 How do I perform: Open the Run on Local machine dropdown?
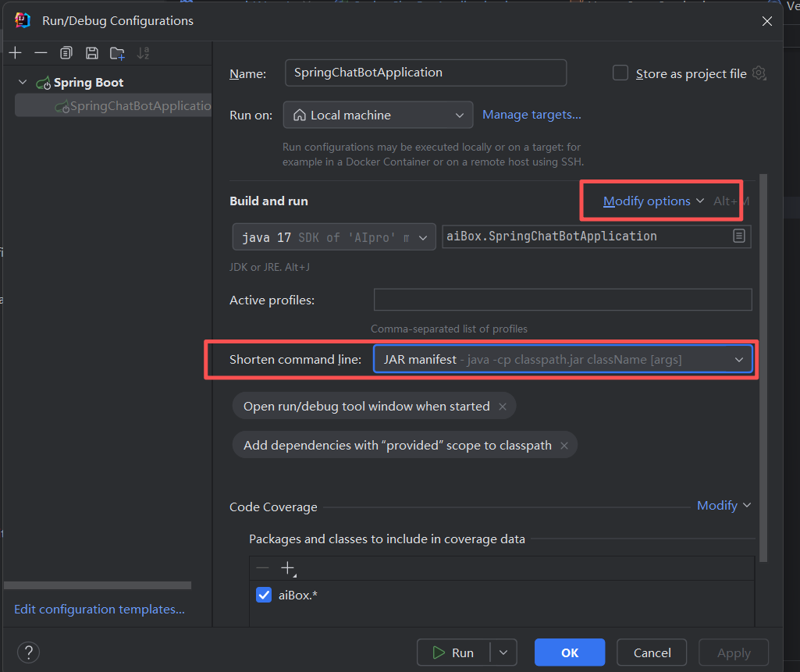[378, 115]
